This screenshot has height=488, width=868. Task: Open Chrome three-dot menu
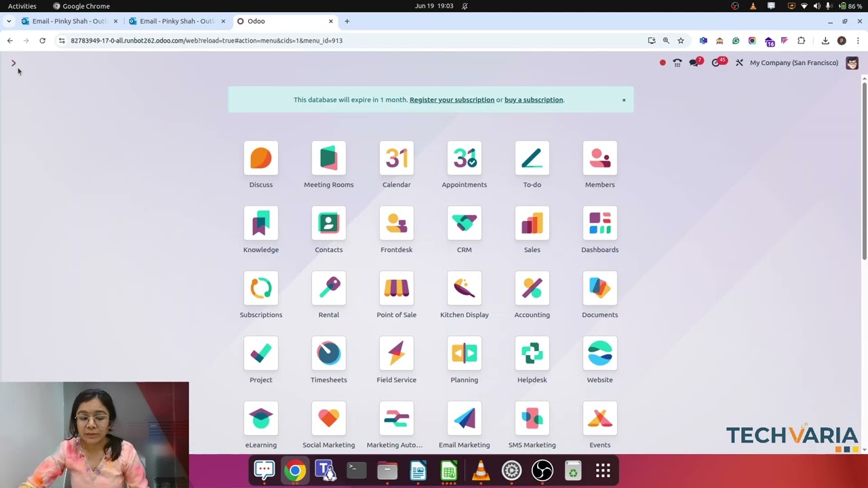(858, 41)
